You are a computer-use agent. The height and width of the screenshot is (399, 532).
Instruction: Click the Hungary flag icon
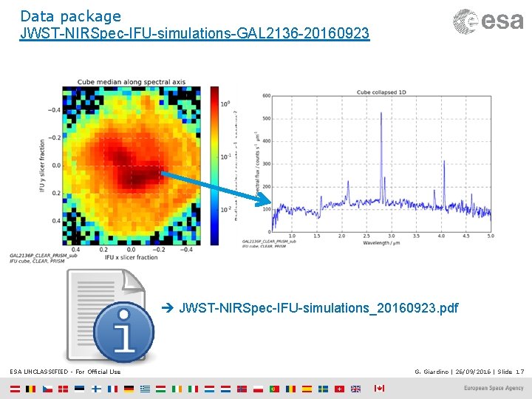(161, 389)
